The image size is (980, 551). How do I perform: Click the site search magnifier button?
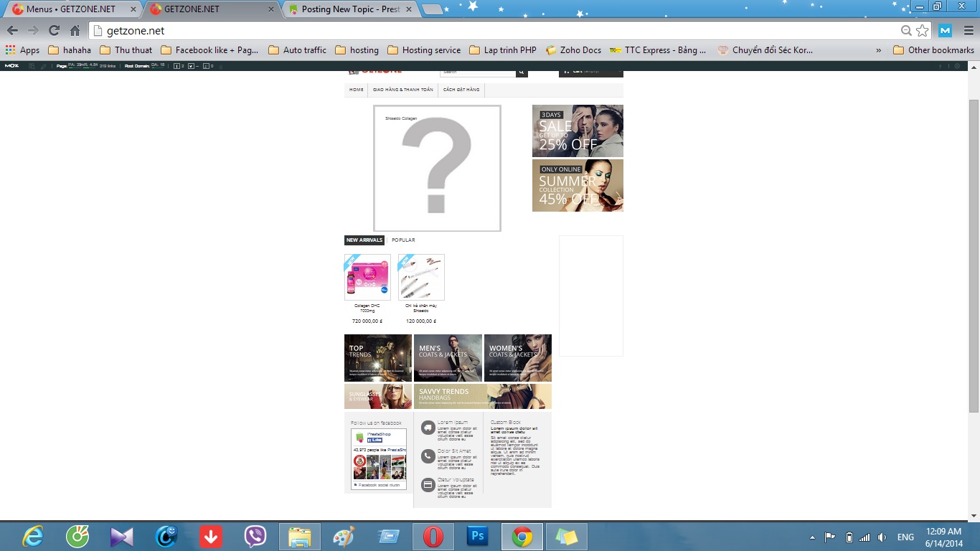point(522,72)
